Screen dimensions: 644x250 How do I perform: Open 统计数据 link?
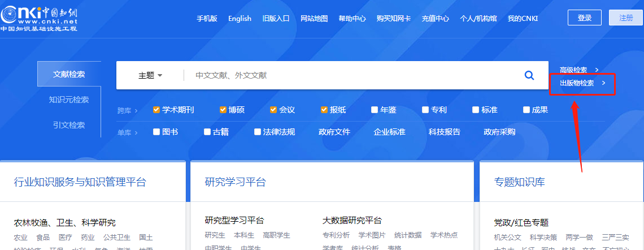[408, 235]
